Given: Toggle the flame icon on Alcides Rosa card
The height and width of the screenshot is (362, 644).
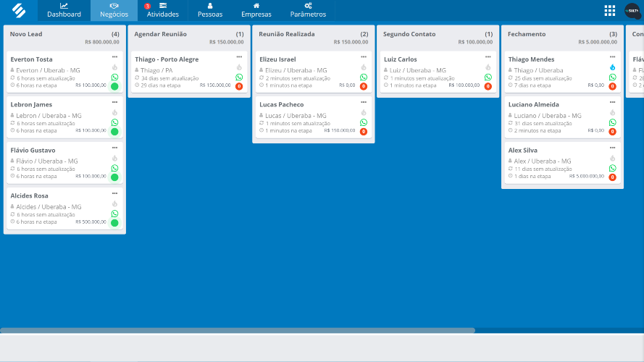Looking at the screenshot, I should [x=114, y=203].
